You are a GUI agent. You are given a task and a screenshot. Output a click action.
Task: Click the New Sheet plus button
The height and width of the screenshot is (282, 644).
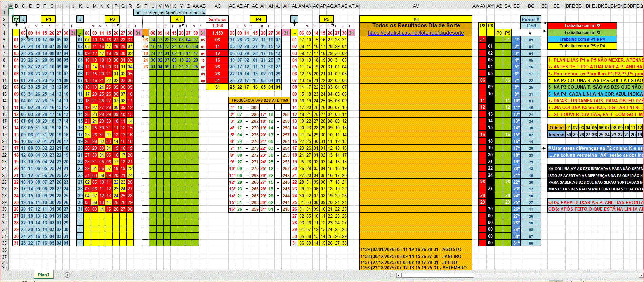(67, 275)
